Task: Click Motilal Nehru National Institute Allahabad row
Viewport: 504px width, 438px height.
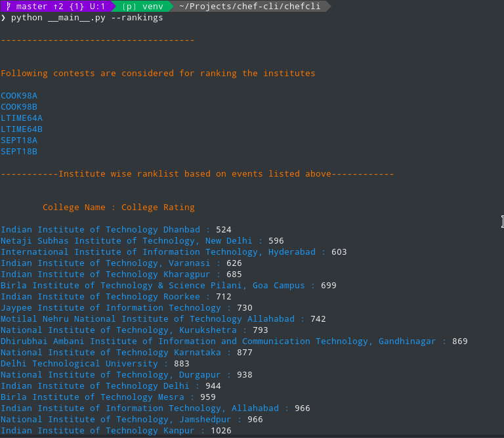Action: click(x=163, y=319)
